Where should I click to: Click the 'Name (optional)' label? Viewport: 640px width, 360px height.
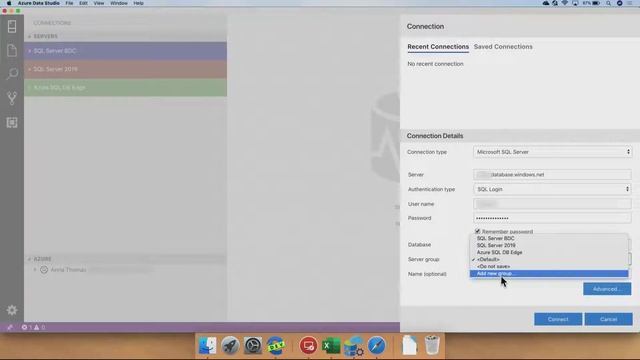[427, 274]
